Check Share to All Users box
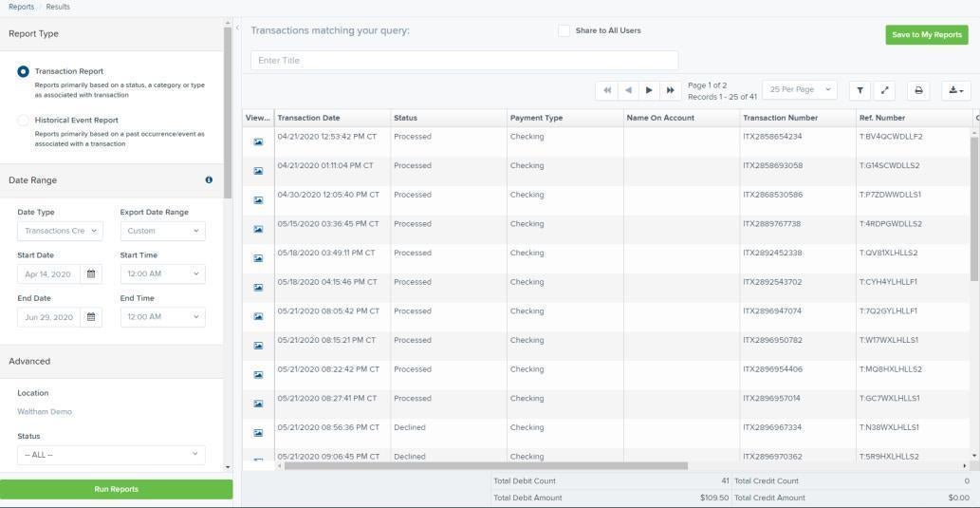The height and width of the screenshot is (508, 980). point(564,30)
